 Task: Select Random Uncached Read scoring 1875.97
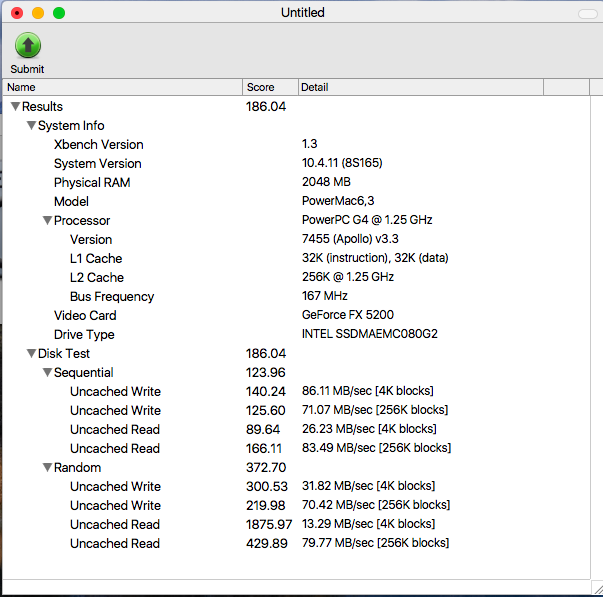(x=296, y=524)
